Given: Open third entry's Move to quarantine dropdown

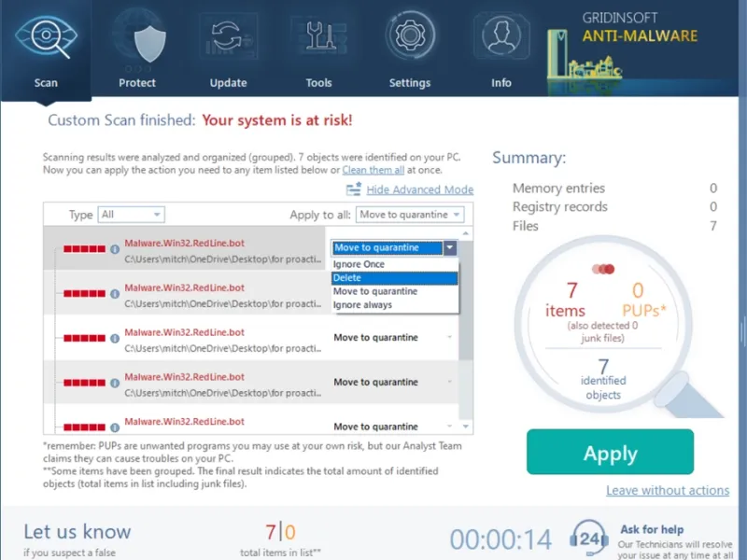Looking at the screenshot, I should click(x=393, y=338).
